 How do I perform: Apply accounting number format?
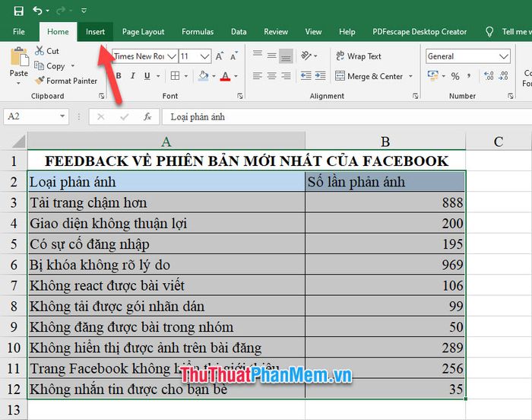coord(432,76)
